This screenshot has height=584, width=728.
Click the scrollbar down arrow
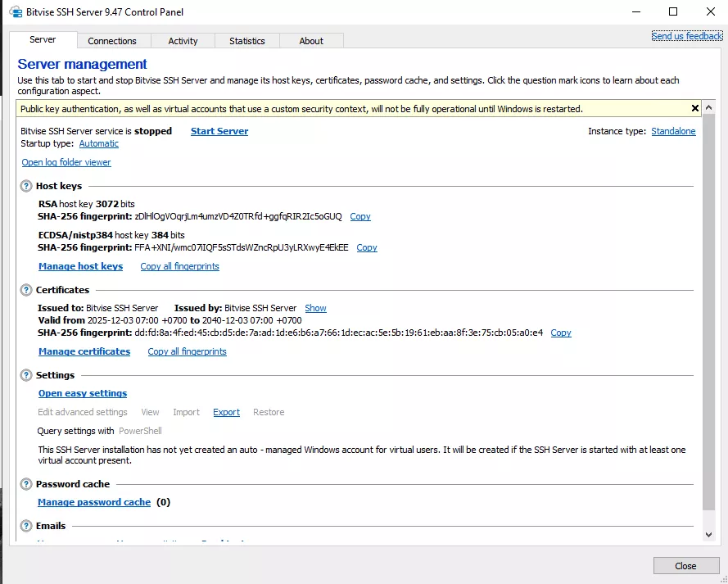click(708, 534)
